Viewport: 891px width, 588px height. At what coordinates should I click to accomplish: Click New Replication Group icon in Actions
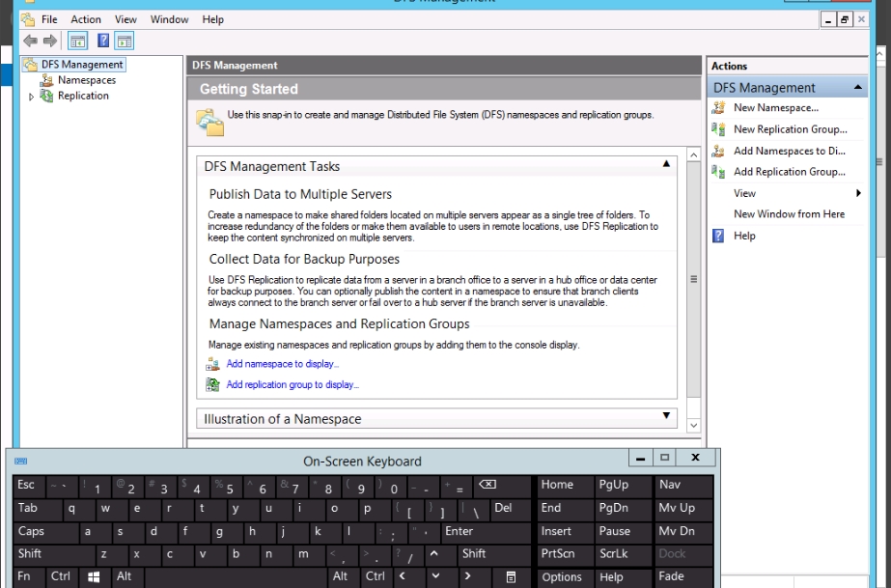pos(718,129)
